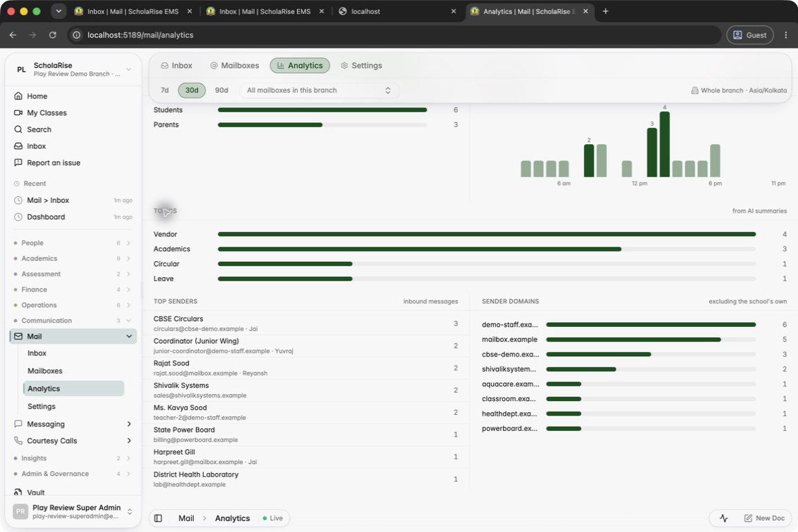The height and width of the screenshot is (532, 798).
Task: Select the 90d time range
Action: pyautogui.click(x=222, y=90)
